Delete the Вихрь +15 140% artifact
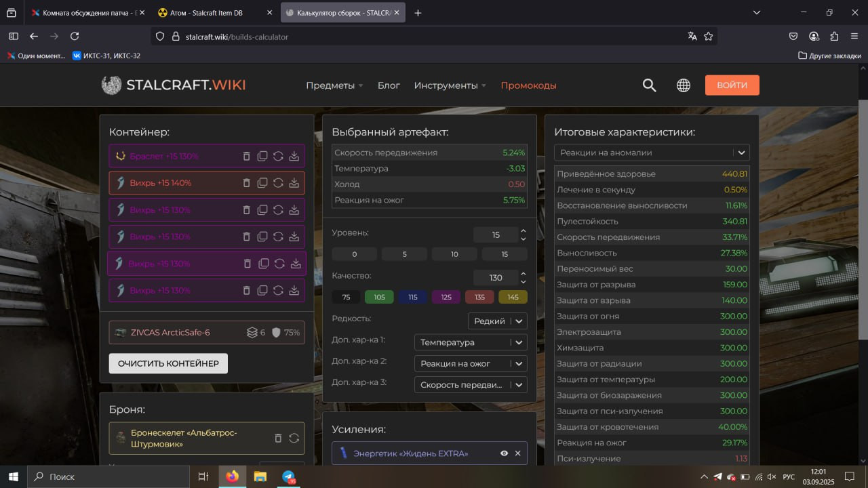The image size is (868, 488). tap(246, 183)
